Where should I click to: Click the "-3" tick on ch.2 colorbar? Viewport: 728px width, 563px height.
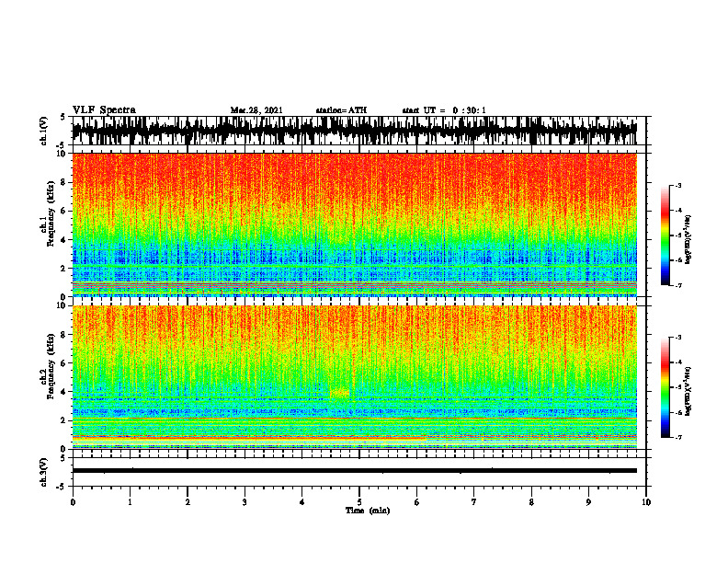tap(678, 338)
